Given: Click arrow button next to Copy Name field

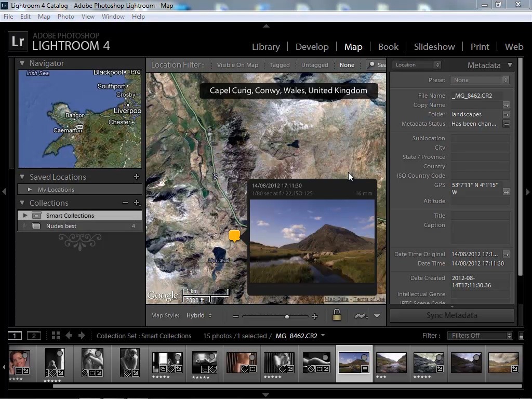Looking at the screenshot, I should coord(506,105).
